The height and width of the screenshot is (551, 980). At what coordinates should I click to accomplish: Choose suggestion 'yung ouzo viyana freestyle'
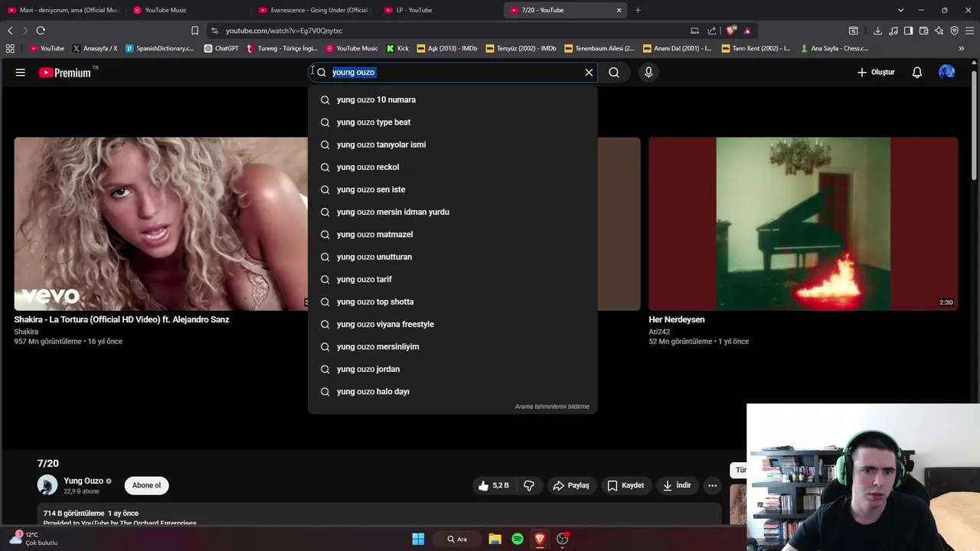click(452, 324)
